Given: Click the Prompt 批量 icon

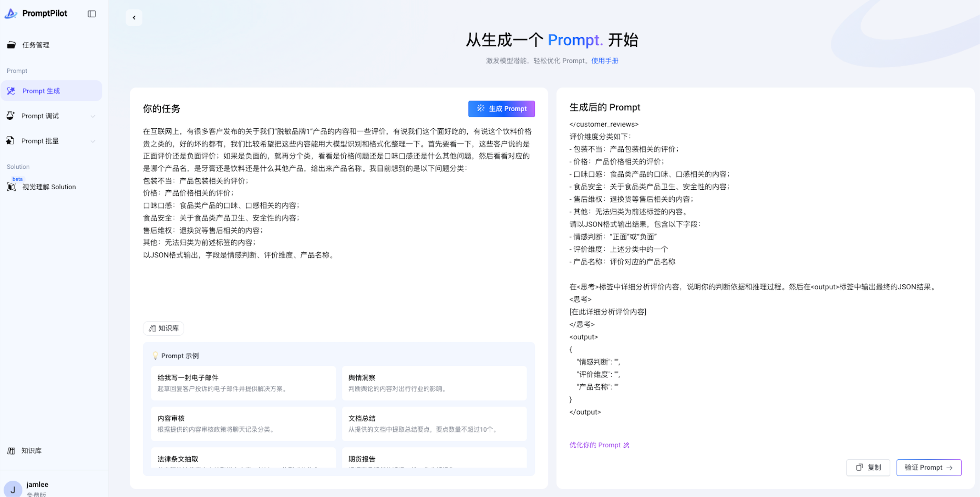Looking at the screenshot, I should click(11, 141).
